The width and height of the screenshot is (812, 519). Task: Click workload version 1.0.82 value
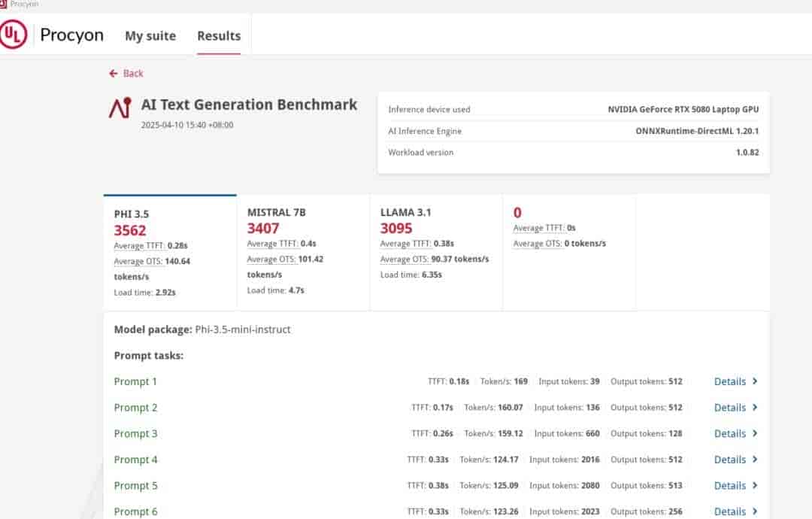coord(747,152)
